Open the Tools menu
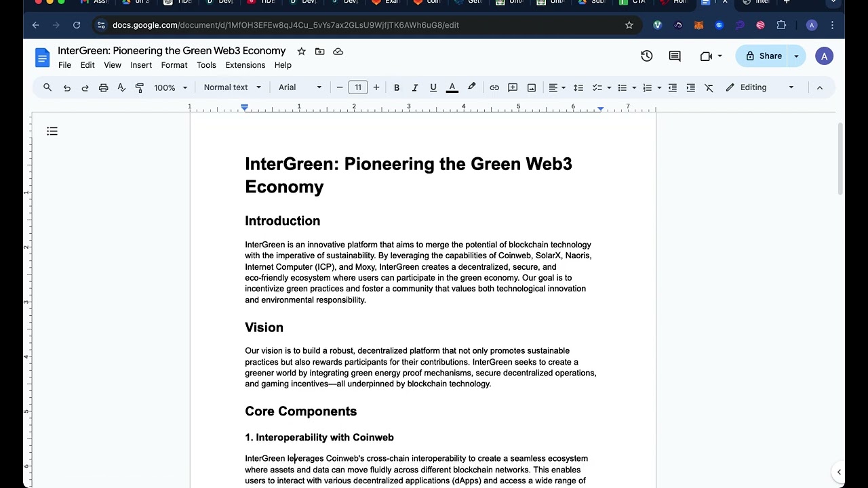The width and height of the screenshot is (868, 488). pyautogui.click(x=206, y=66)
